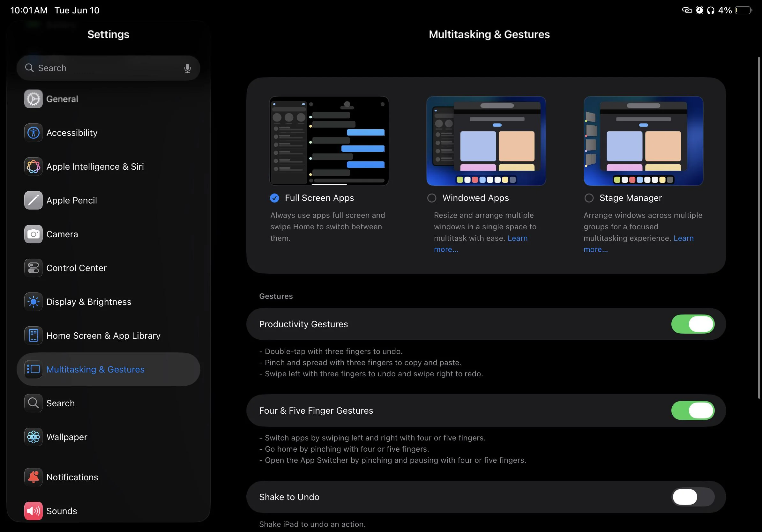762x532 pixels.
Task: Open the Control Center settings icon
Action: (x=33, y=268)
